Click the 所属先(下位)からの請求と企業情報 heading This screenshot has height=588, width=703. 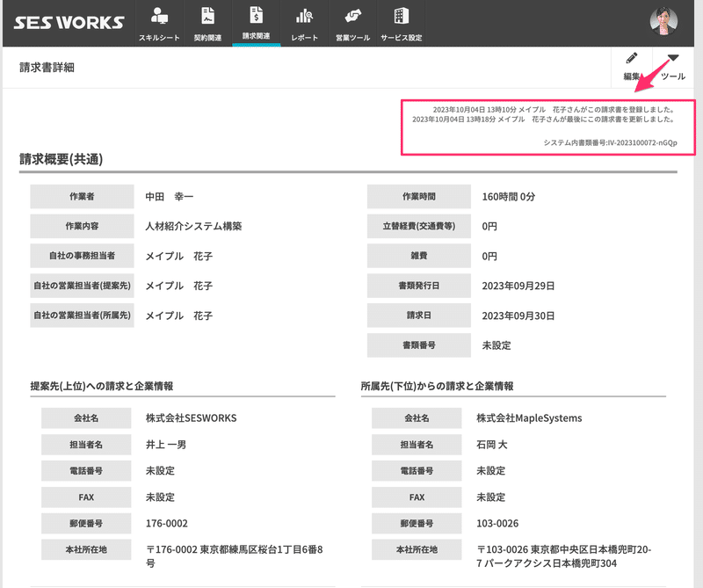(x=437, y=386)
